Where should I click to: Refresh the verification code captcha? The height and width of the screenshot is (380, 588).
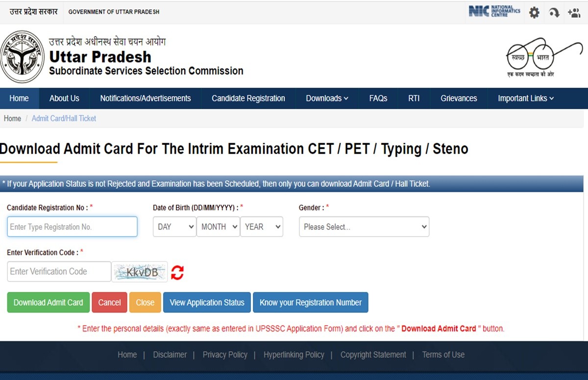[x=177, y=272]
